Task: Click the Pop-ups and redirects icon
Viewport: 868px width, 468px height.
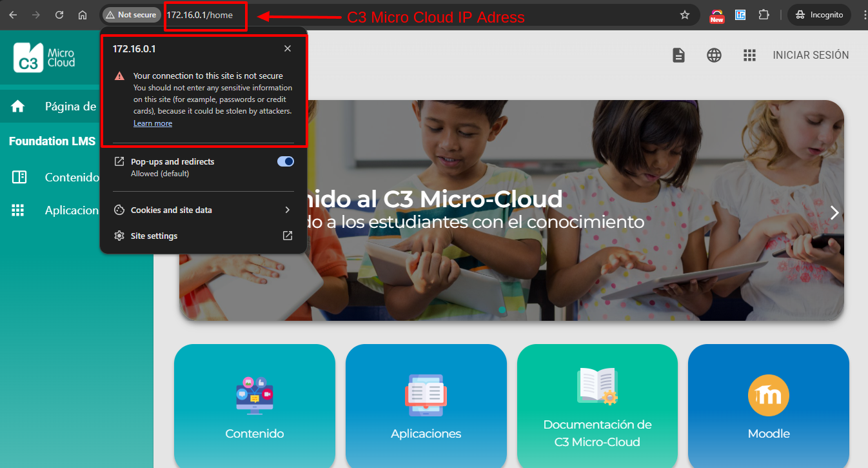Action: coord(119,161)
